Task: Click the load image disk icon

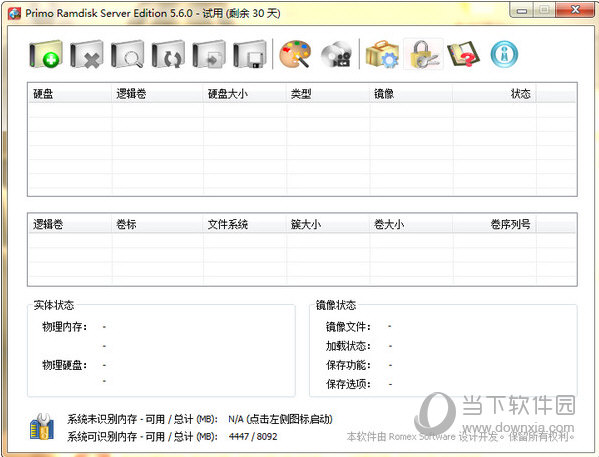Action: pyautogui.click(x=209, y=54)
